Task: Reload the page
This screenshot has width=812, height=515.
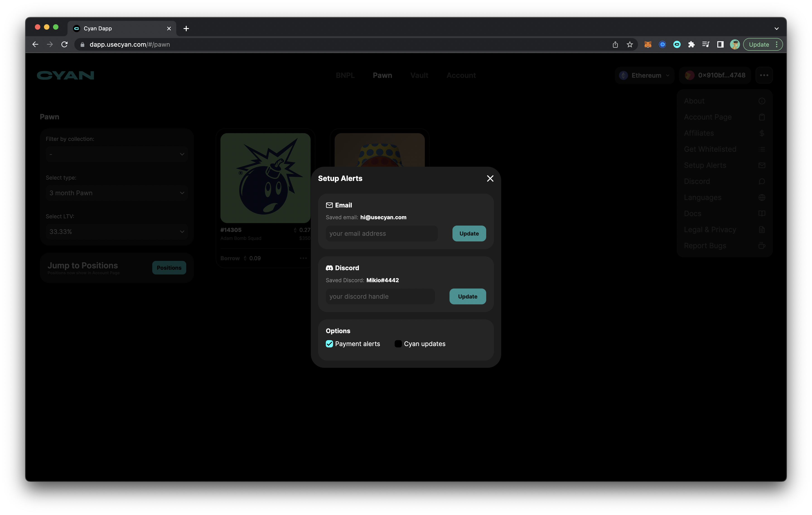Action: click(64, 44)
